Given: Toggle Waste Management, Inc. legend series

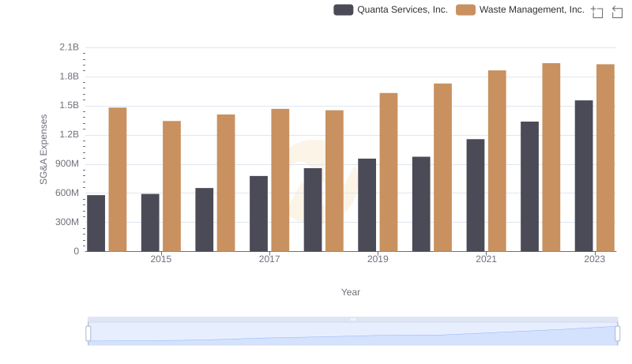Looking at the screenshot, I should 520,9.
